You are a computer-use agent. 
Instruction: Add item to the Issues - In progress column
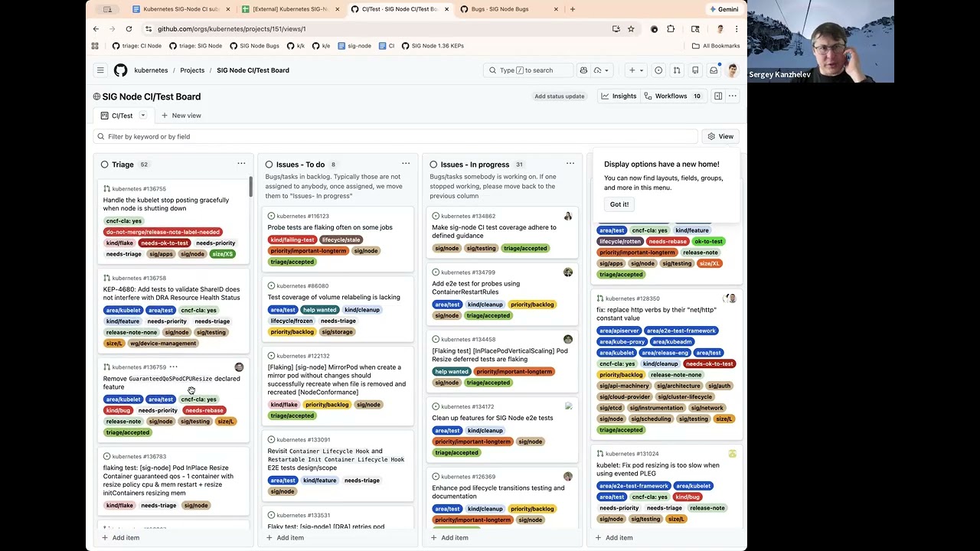click(449, 538)
